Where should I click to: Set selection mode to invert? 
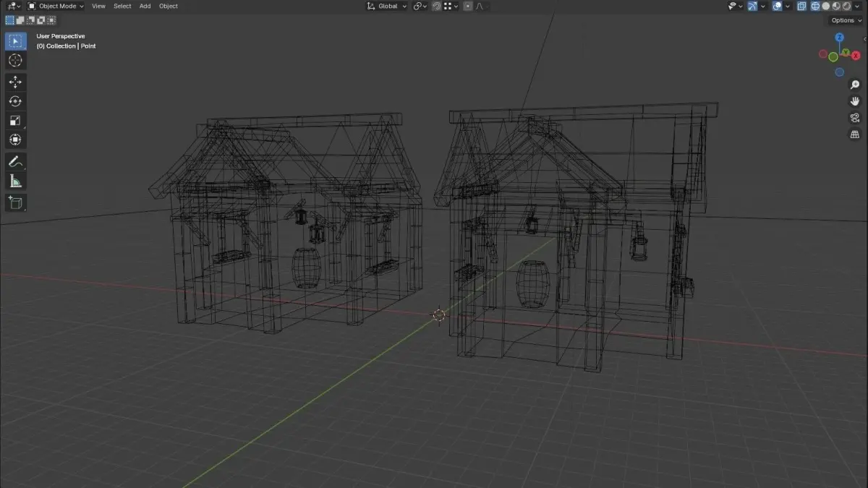tap(41, 20)
